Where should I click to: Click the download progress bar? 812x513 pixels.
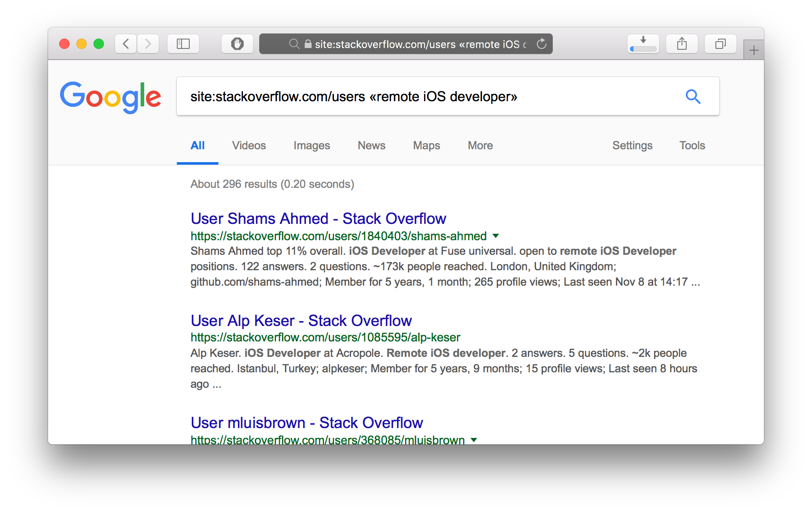(x=643, y=49)
